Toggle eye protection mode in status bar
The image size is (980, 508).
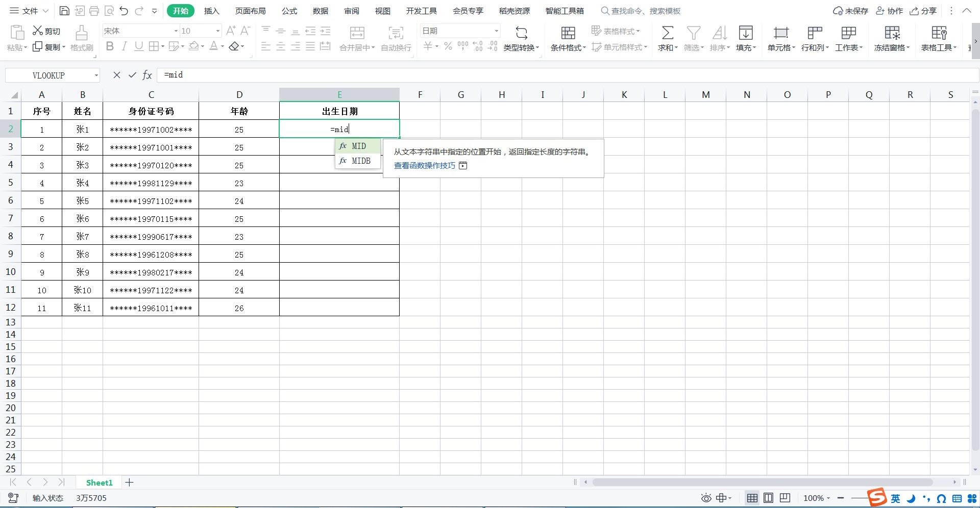(706, 498)
